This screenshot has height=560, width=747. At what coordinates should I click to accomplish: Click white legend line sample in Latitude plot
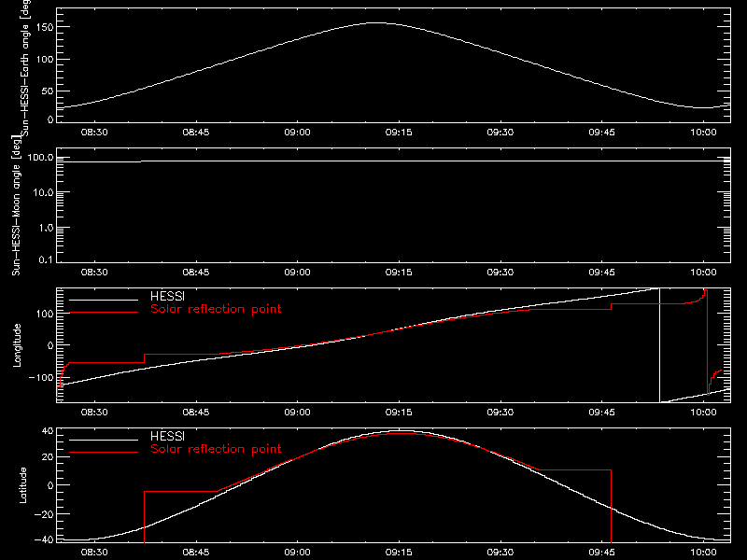pos(104,440)
